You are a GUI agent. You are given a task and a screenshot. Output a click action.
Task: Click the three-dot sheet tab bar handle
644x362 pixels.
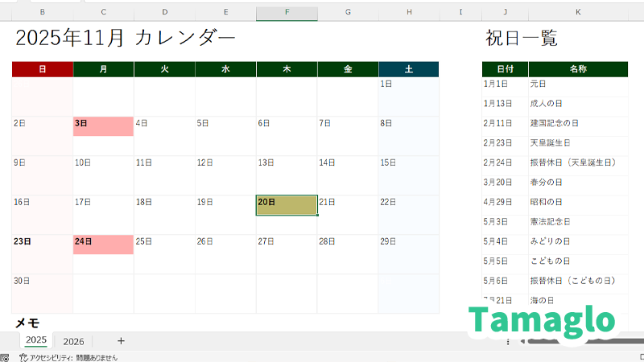508,342
